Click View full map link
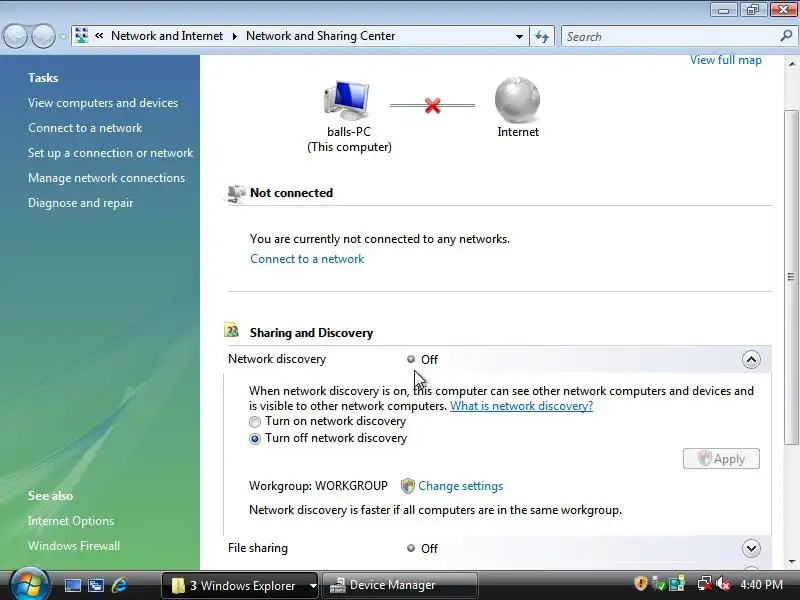Viewport: 800px width, 600px height. pyautogui.click(x=726, y=60)
